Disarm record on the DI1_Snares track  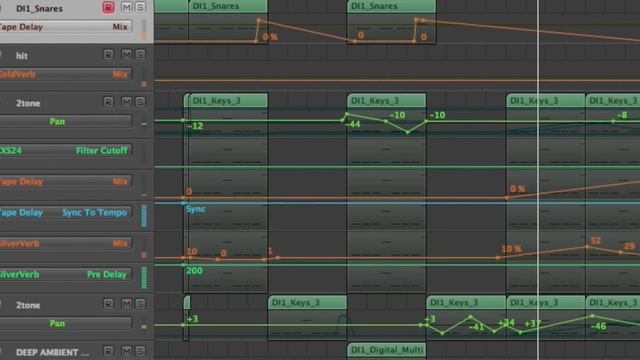pyautogui.click(x=108, y=8)
